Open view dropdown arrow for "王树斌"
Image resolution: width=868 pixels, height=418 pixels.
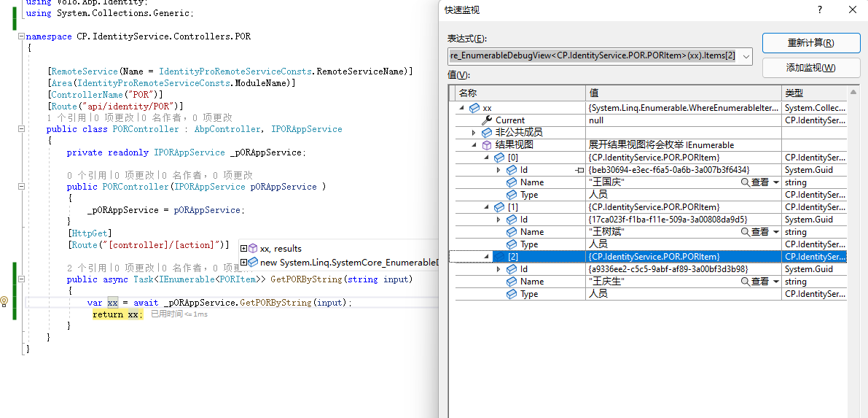tap(775, 232)
